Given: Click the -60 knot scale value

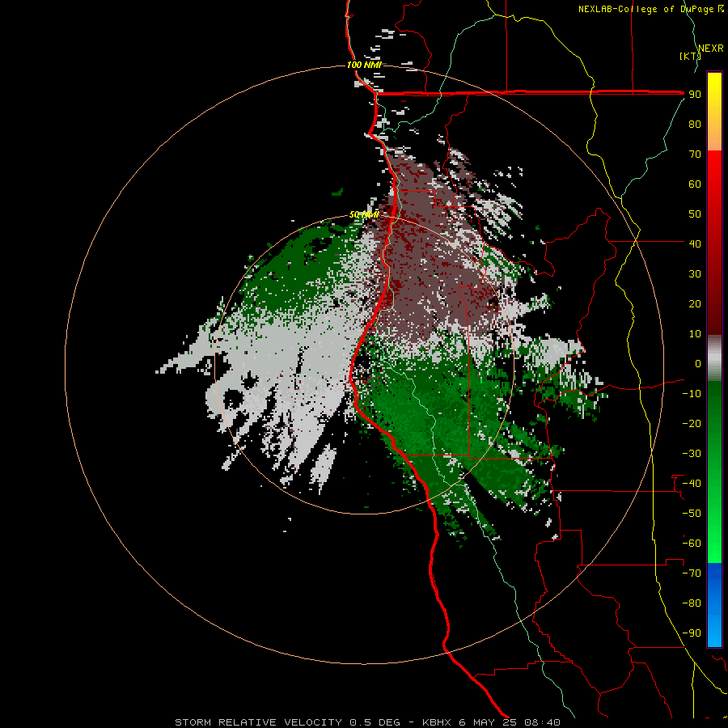Looking at the screenshot, I should point(692,544).
